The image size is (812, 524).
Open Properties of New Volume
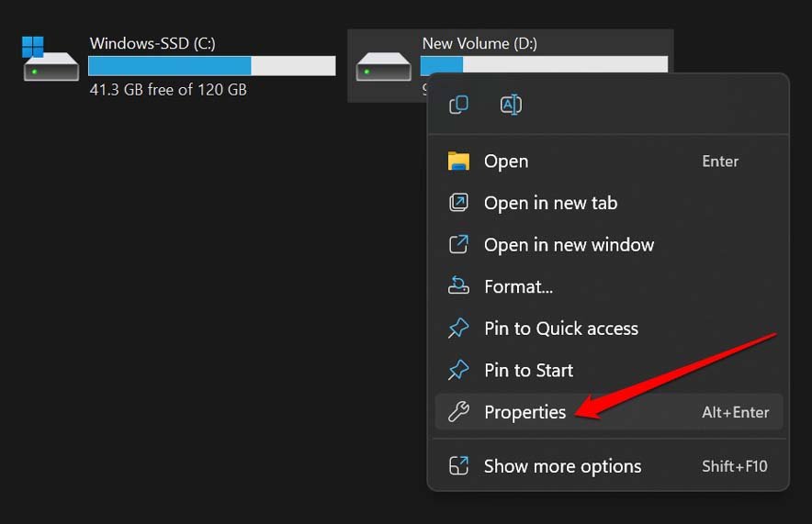tap(609, 412)
